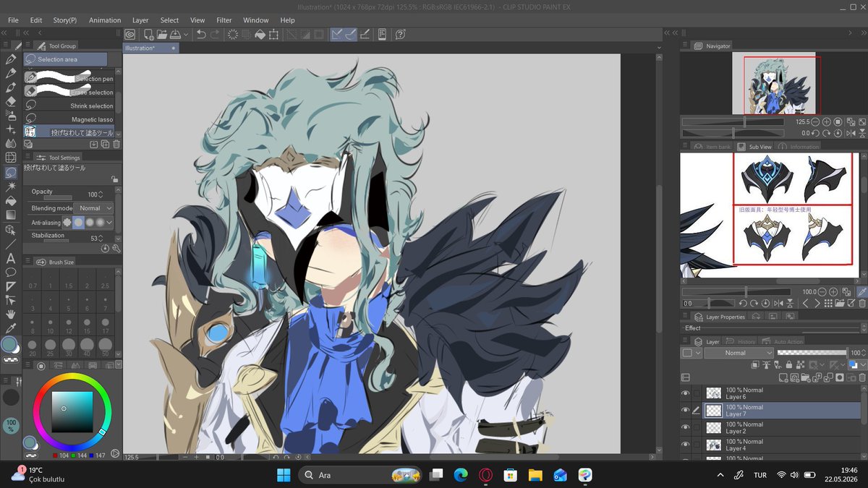
Task: Switch to the History tab in Layer panel
Action: 741,341
